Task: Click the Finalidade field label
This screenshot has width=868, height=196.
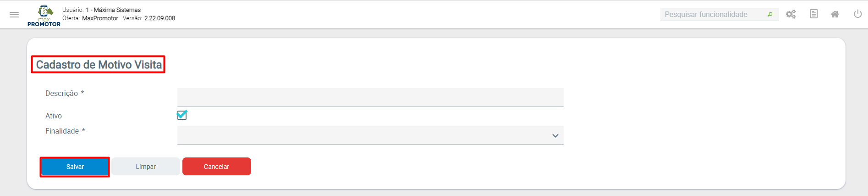Action: click(62, 131)
